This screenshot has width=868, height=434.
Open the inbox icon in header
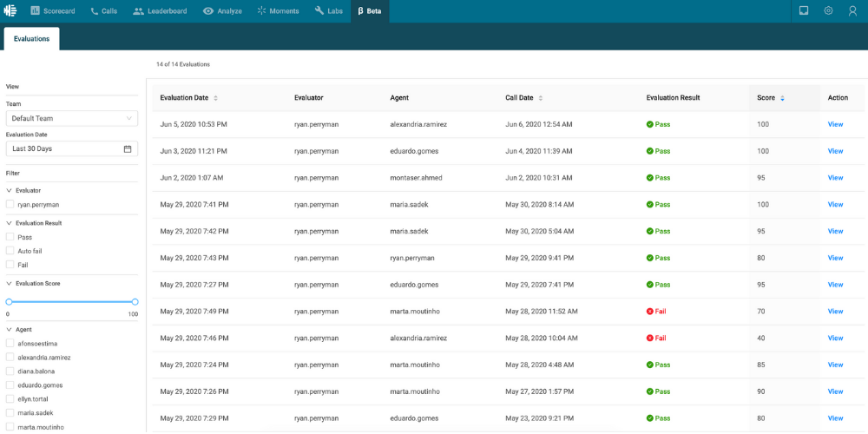804,10
